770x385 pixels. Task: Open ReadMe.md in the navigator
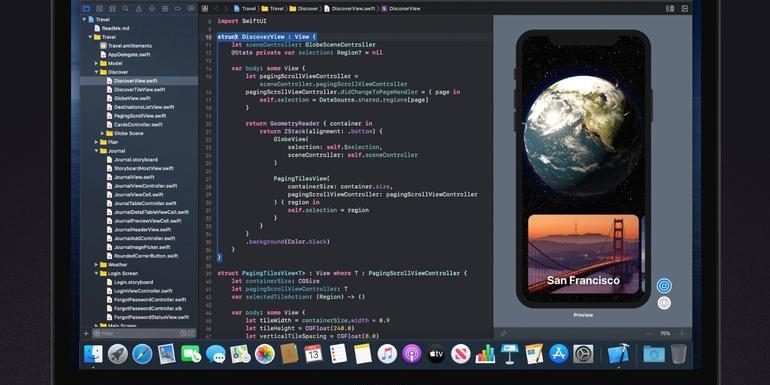click(112, 28)
